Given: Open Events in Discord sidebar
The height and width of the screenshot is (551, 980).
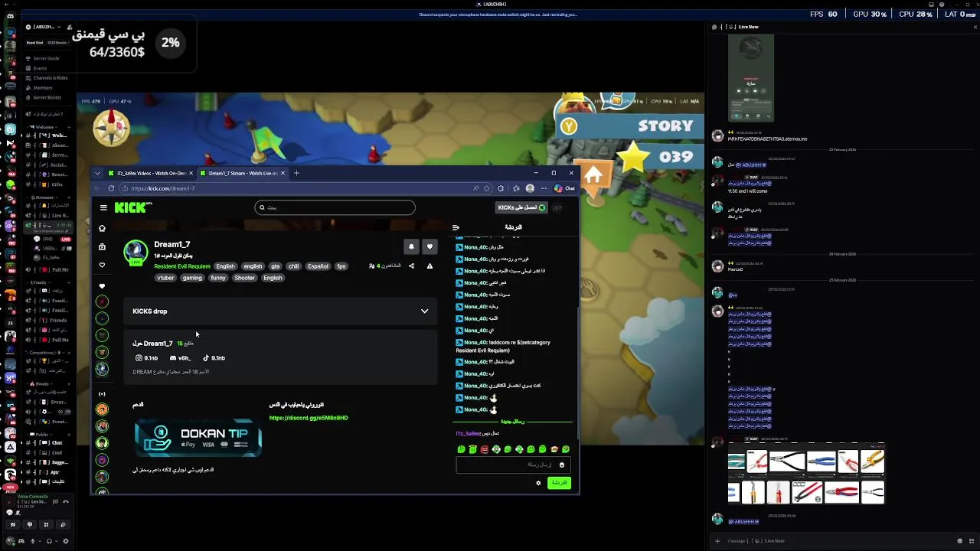Looking at the screenshot, I should pyautogui.click(x=40, y=68).
